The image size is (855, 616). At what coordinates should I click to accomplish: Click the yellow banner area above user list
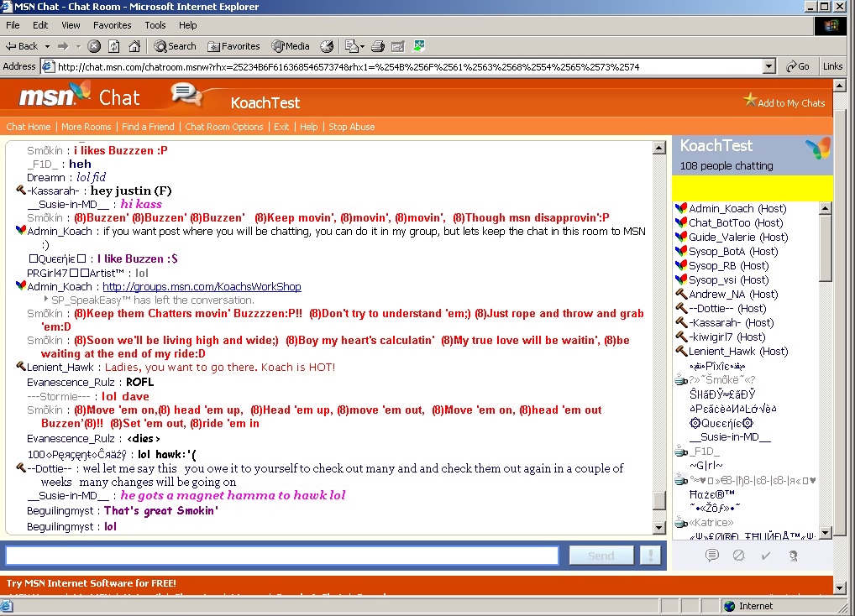pos(753,189)
